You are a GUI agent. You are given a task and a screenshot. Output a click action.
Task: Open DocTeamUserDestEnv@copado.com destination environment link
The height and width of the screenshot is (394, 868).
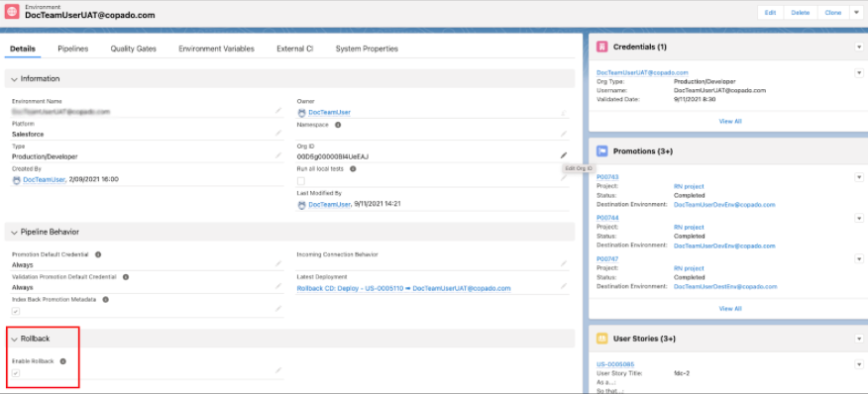725,287
